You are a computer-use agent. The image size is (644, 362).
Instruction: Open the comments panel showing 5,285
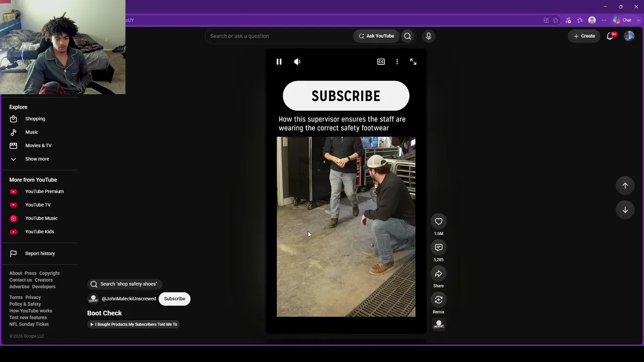tap(439, 247)
